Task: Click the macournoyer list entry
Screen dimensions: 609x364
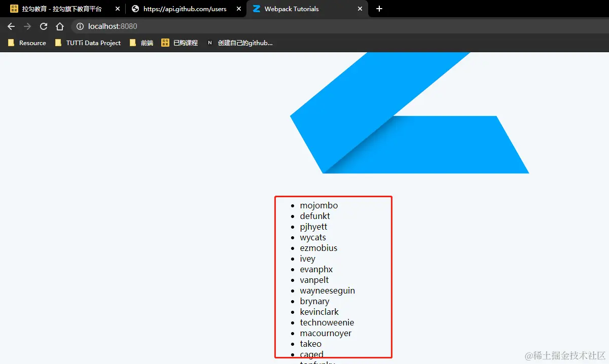Action: click(x=326, y=333)
